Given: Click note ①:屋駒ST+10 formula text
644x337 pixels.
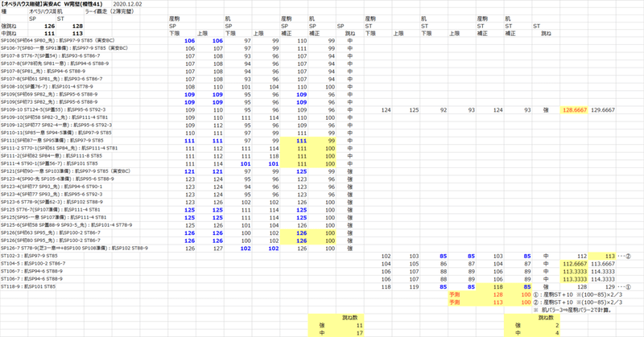Looking at the screenshot, I should tap(578, 294).
